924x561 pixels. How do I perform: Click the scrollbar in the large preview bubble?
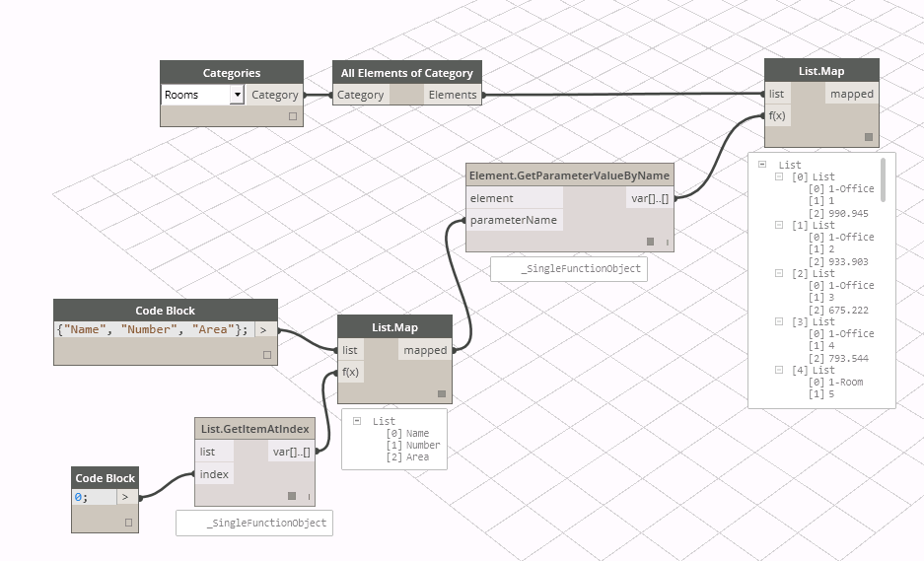coord(883,179)
